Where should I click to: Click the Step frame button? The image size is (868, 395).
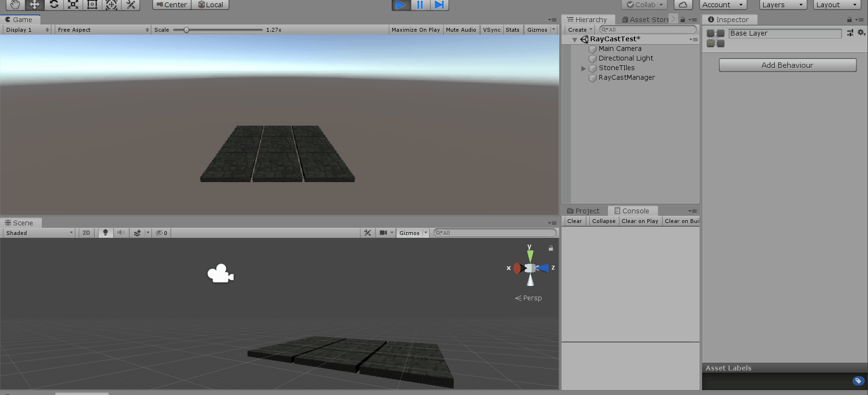pos(439,5)
